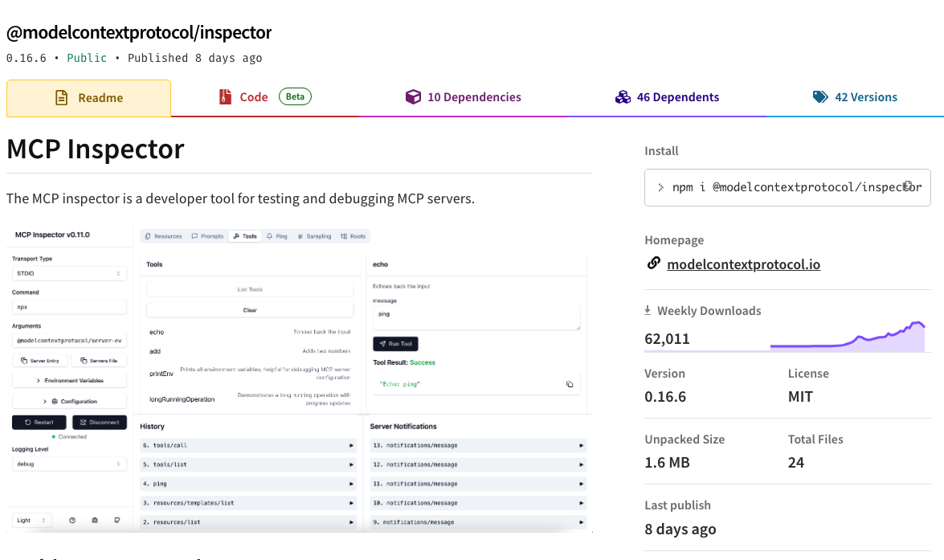Viewport: 944px width, 560px height.
Task: Click the Dependents cubes icon
Action: click(623, 97)
